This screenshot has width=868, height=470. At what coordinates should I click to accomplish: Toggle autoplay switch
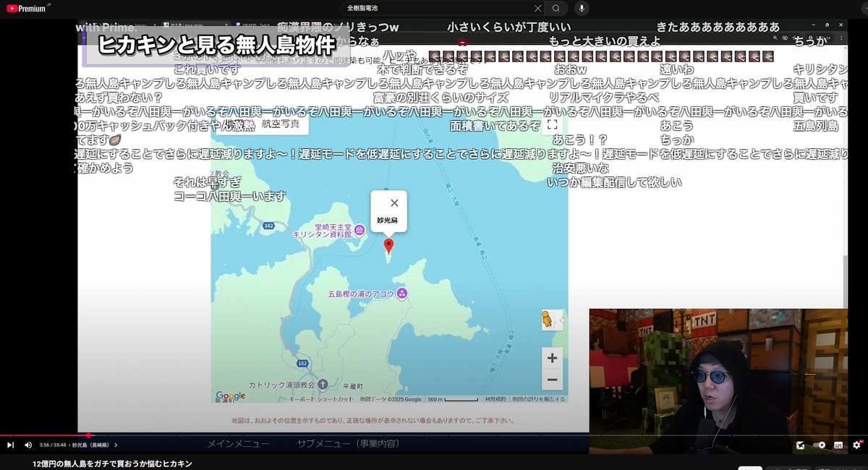point(820,445)
